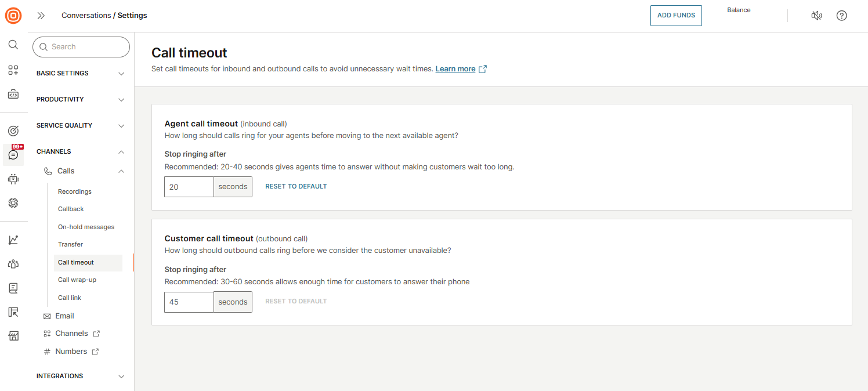868x391 pixels.
Task: Open the Conversations chat icon with 99+ badge
Action: (x=13, y=155)
